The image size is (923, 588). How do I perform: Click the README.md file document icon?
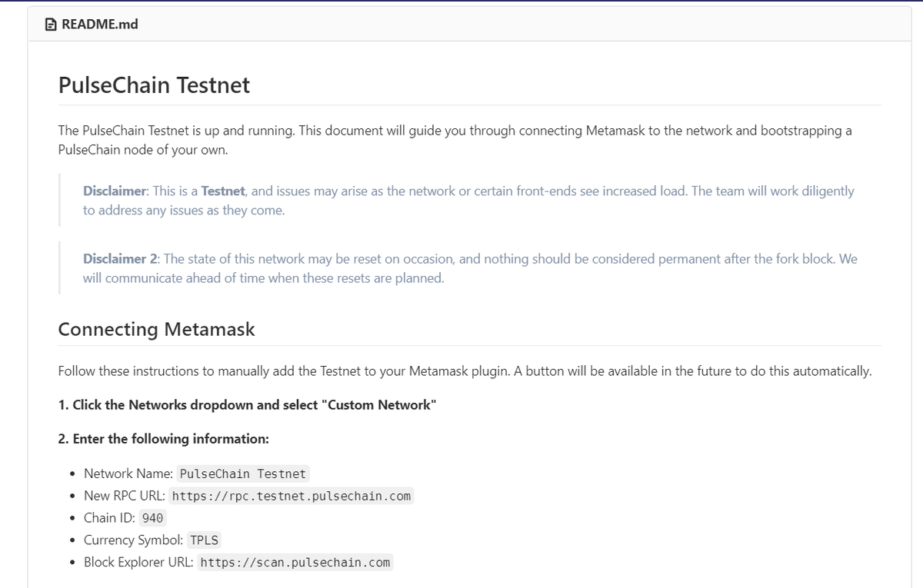(x=51, y=25)
